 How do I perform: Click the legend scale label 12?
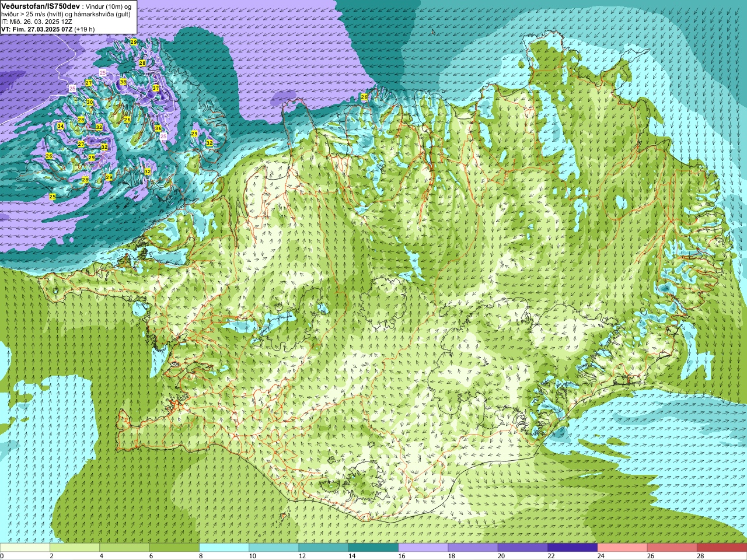click(302, 556)
